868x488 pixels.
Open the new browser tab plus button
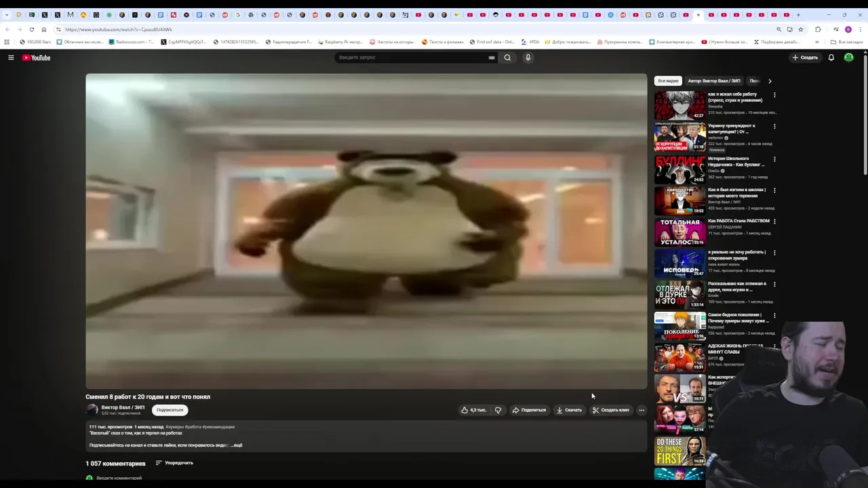coord(798,14)
